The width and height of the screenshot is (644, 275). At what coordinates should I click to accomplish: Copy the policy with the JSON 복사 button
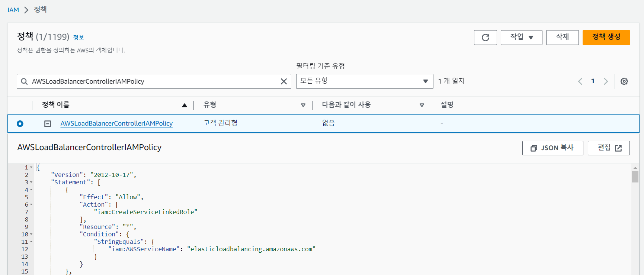click(x=552, y=148)
